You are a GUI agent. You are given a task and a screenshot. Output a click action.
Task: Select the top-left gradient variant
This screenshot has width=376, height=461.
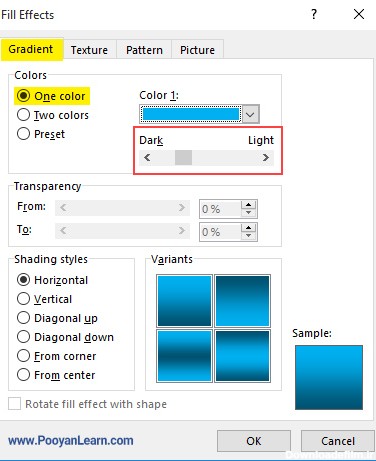click(x=184, y=300)
